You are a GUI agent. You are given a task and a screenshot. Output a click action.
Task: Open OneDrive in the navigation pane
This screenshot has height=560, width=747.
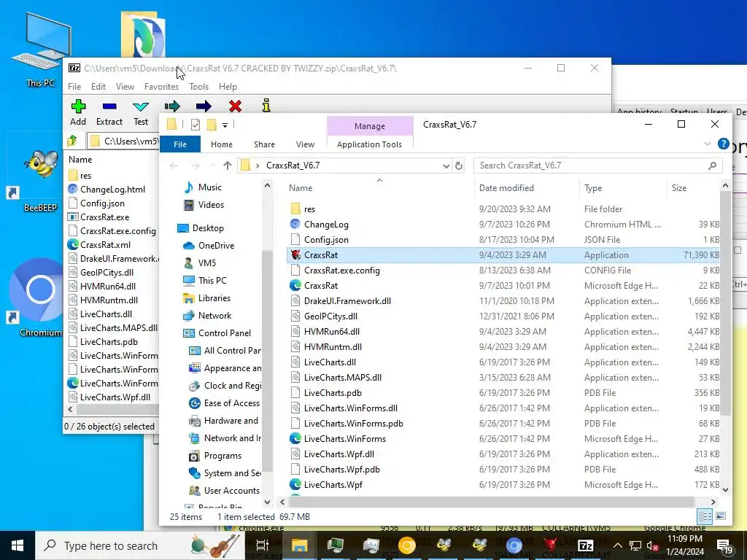216,246
